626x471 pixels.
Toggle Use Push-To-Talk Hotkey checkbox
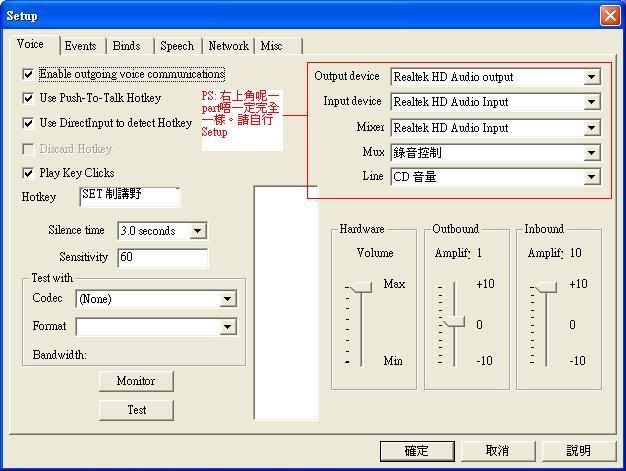tap(28, 98)
